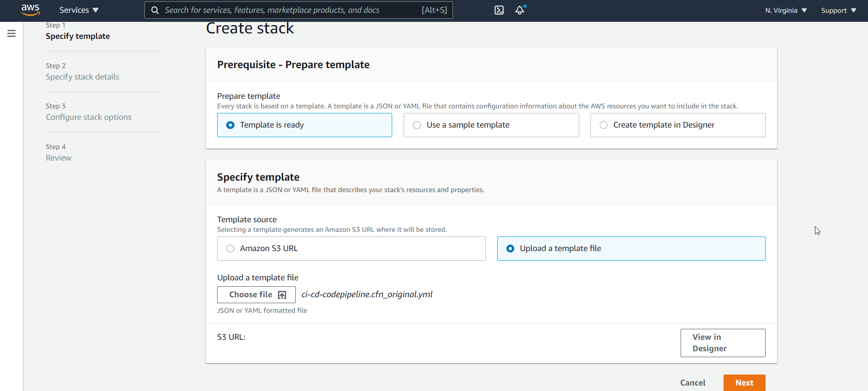
Task: Select Upload a template file option
Action: coord(510,248)
